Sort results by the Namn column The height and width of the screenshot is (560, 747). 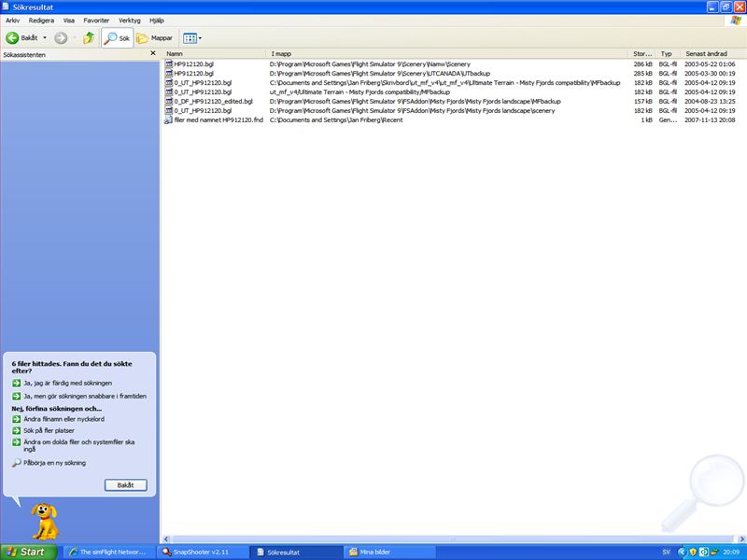(215, 54)
